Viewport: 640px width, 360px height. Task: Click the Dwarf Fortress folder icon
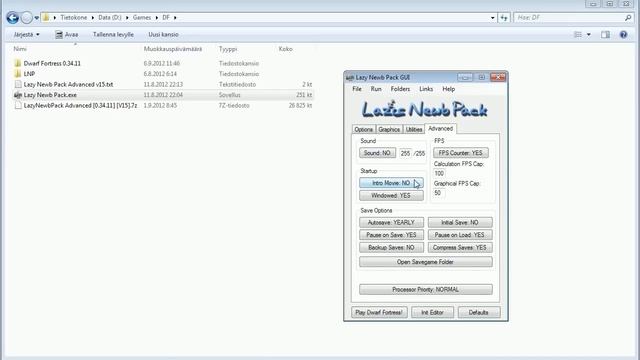[18, 63]
